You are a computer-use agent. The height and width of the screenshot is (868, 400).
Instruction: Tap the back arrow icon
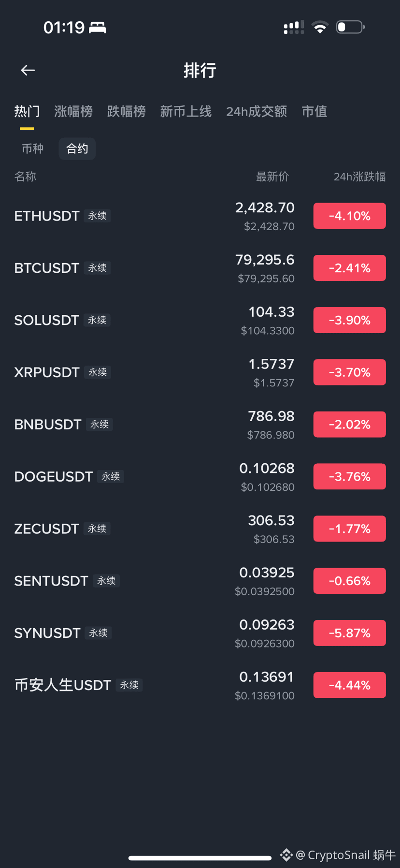point(28,71)
